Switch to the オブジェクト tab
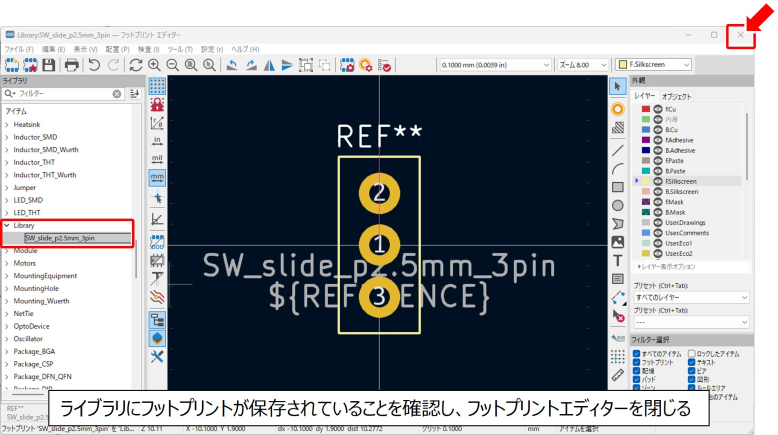The height and width of the screenshot is (435, 778). tap(676, 96)
